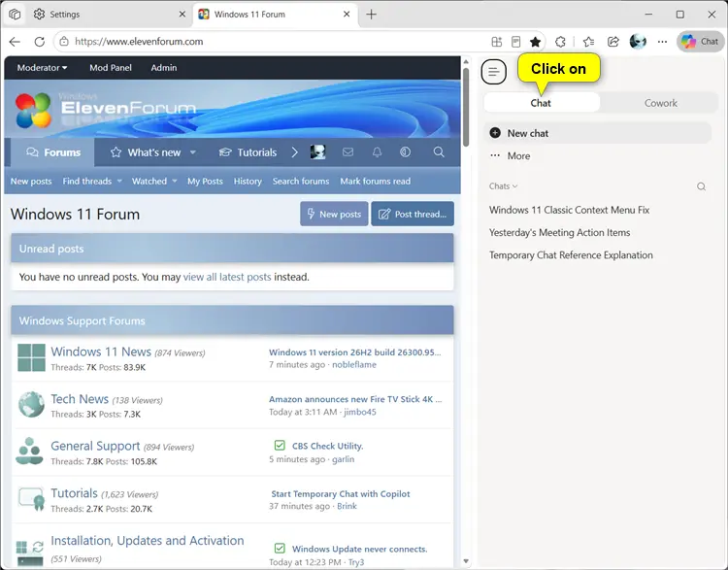Click the Tutorials certificate icon

click(x=32, y=499)
